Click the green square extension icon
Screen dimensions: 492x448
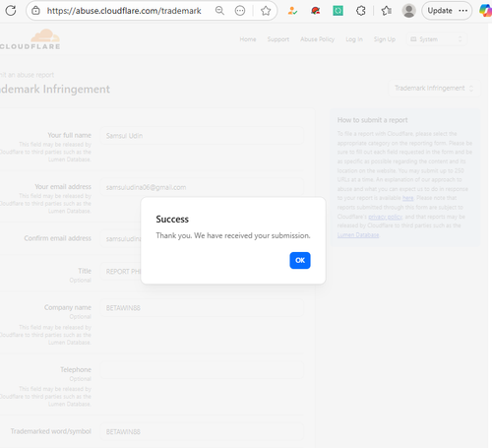[338, 11]
